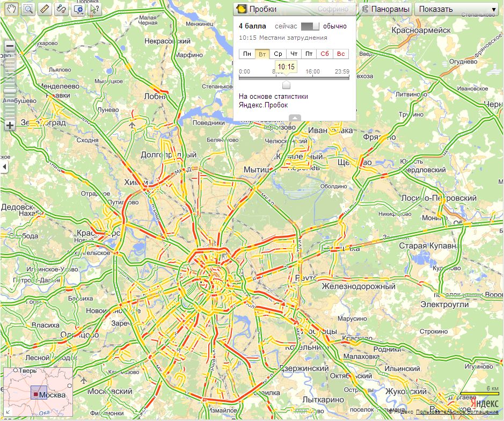504x421 pixels.
Task: Select the hand pan tool
Action: 12,9
